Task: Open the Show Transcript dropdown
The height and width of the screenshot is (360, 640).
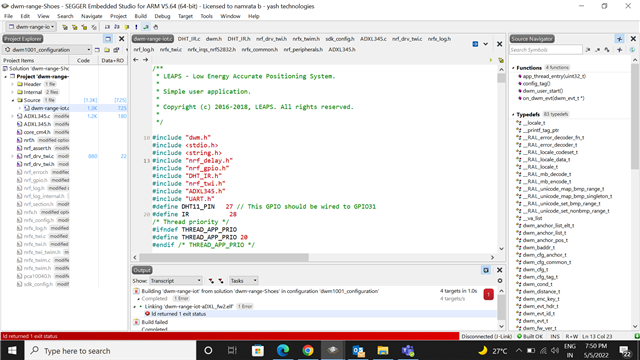Action: pyautogui.click(x=176, y=281)
